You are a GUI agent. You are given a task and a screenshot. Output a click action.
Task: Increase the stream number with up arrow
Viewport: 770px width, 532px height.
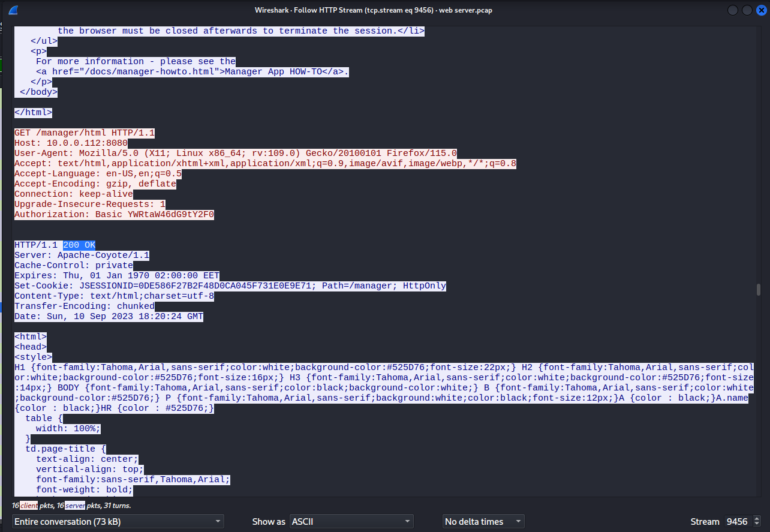pos(757,518)
